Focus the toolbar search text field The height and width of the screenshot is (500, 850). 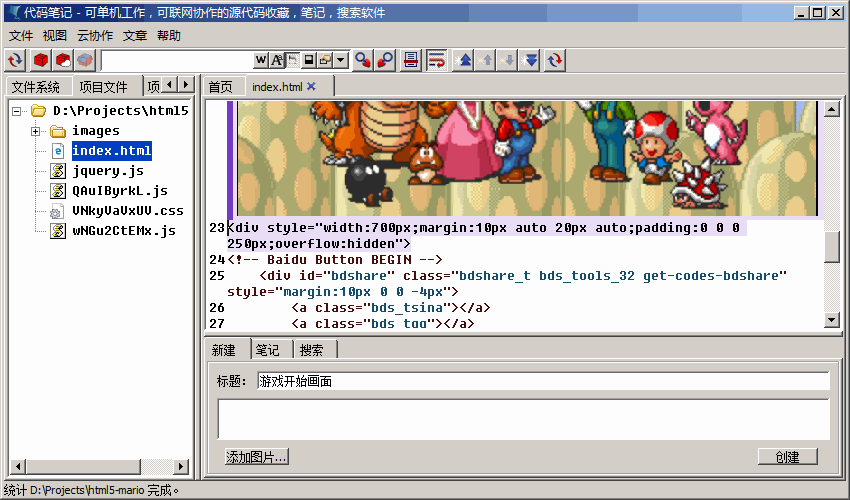tap(177, 60)
